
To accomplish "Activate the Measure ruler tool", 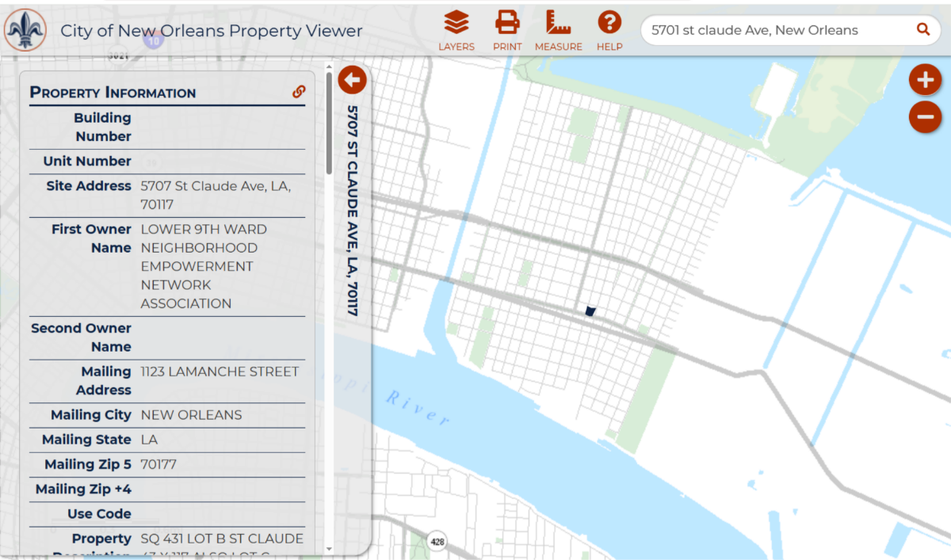I will coord(558,30).
